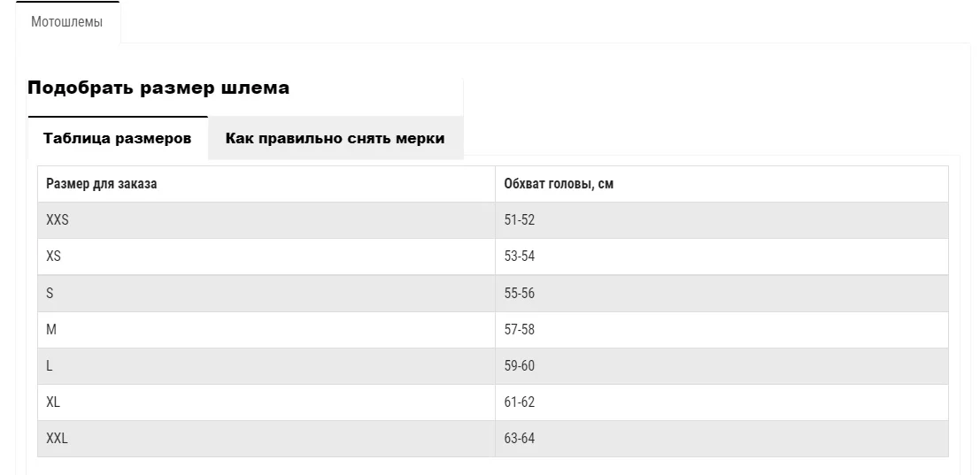Click the Подобрать размер шлема heading
The width and height of the screenshot is (980, 475).
coord(158,88)
